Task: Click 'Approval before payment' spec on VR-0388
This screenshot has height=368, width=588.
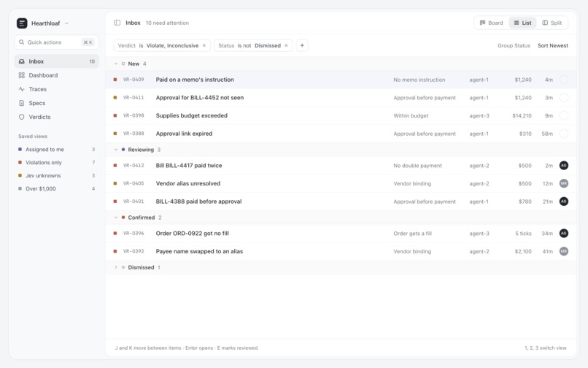Action: (x=425, y=134)
